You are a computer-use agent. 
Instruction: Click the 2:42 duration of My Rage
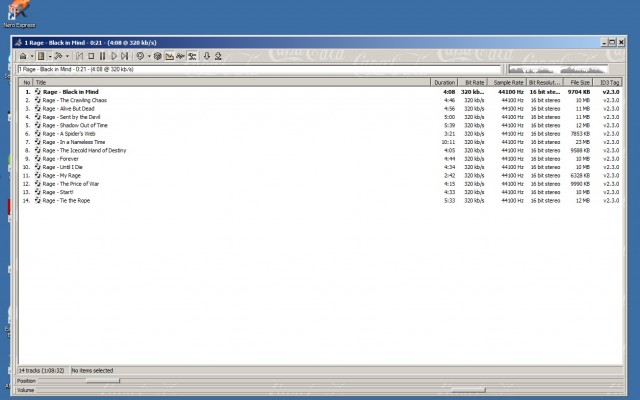click(449, 176)
